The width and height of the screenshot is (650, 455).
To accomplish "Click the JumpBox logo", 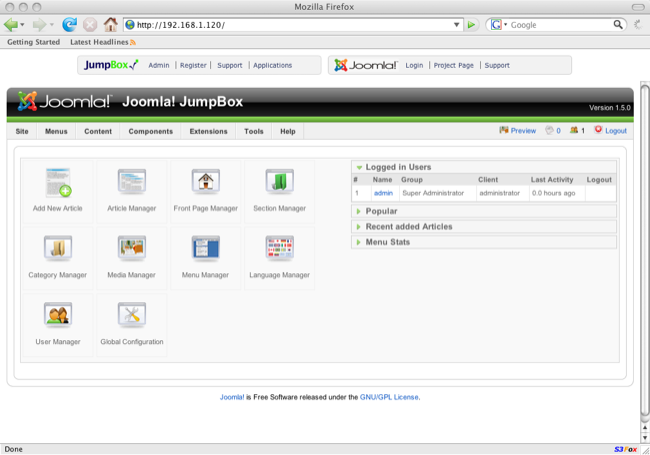I will pos(111,65).
